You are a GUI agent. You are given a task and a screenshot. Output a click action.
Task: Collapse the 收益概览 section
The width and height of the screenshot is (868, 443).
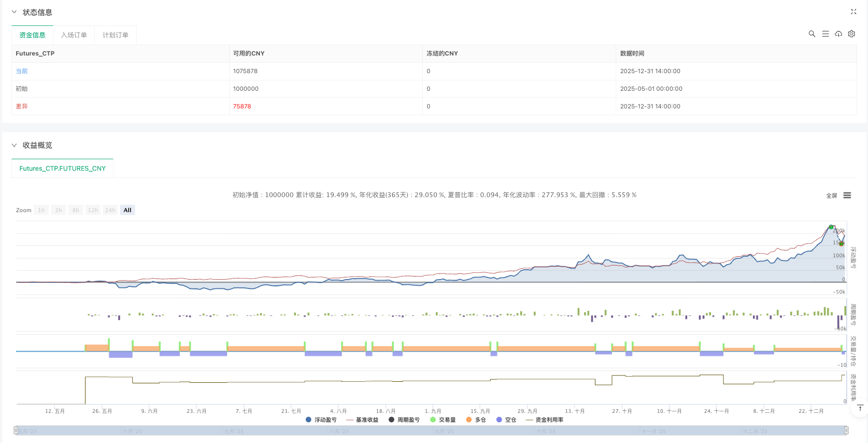coord(14,145)
